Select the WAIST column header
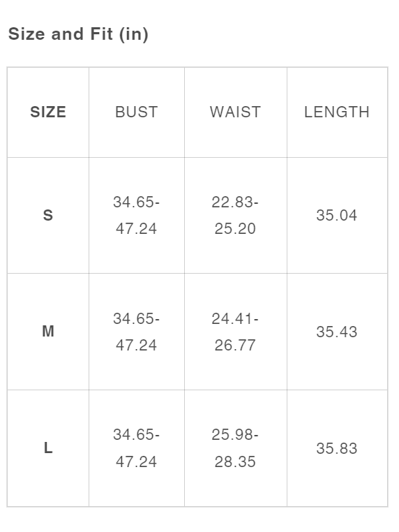The image size is (399, 532). tap(235, 112)
